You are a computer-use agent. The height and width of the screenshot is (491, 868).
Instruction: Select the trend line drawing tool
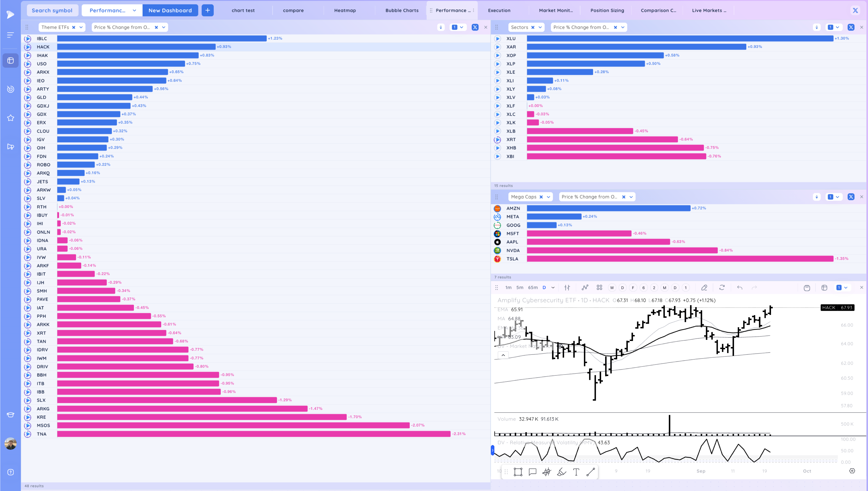(x=590, y=472)
